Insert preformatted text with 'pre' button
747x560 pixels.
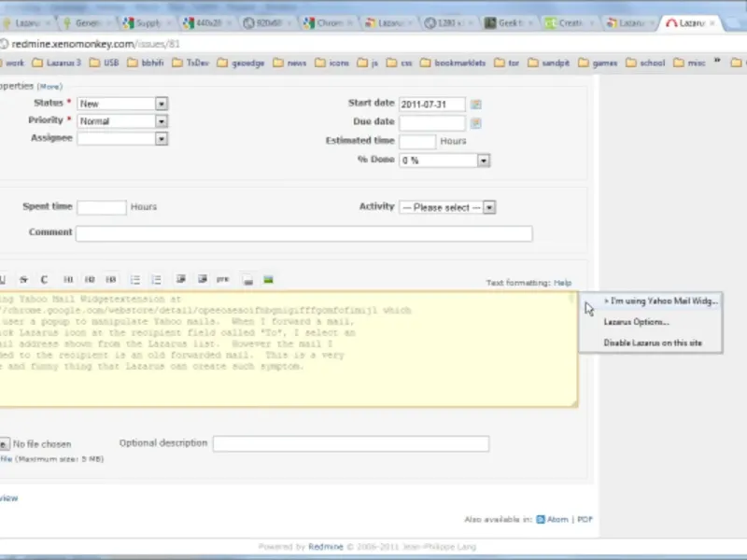point(222,279)
